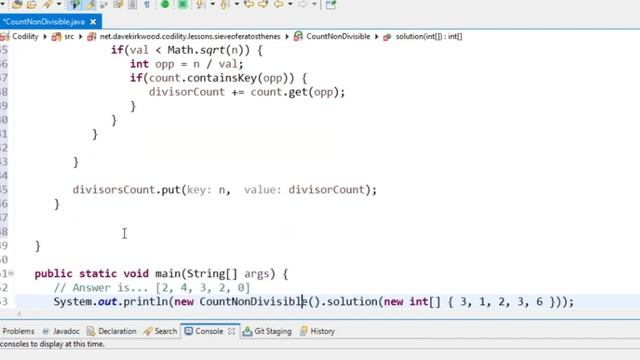Toggle Mark Occurrences in the toolbar

90,4
